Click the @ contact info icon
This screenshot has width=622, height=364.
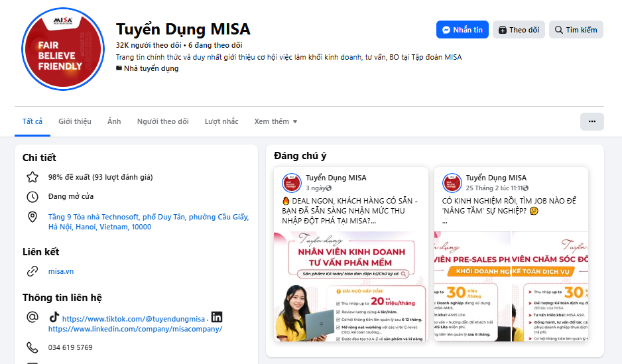[32, 317]
